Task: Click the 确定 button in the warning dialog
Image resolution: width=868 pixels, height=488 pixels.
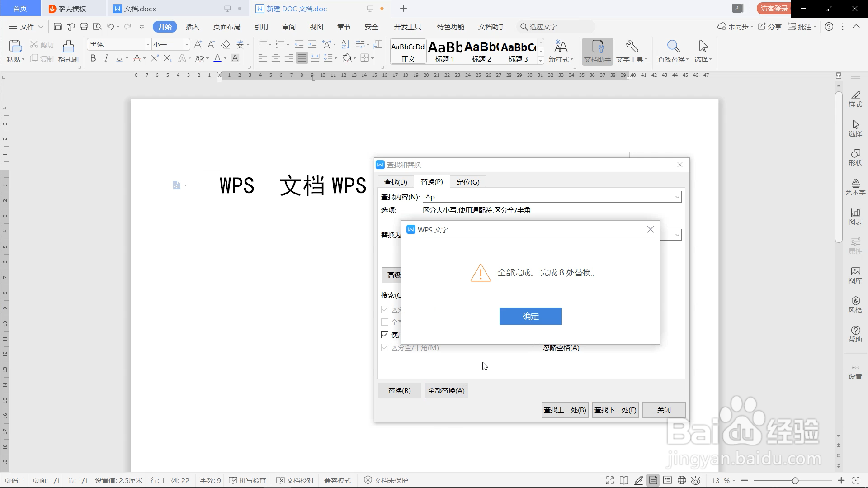Action: coord(530,316)
